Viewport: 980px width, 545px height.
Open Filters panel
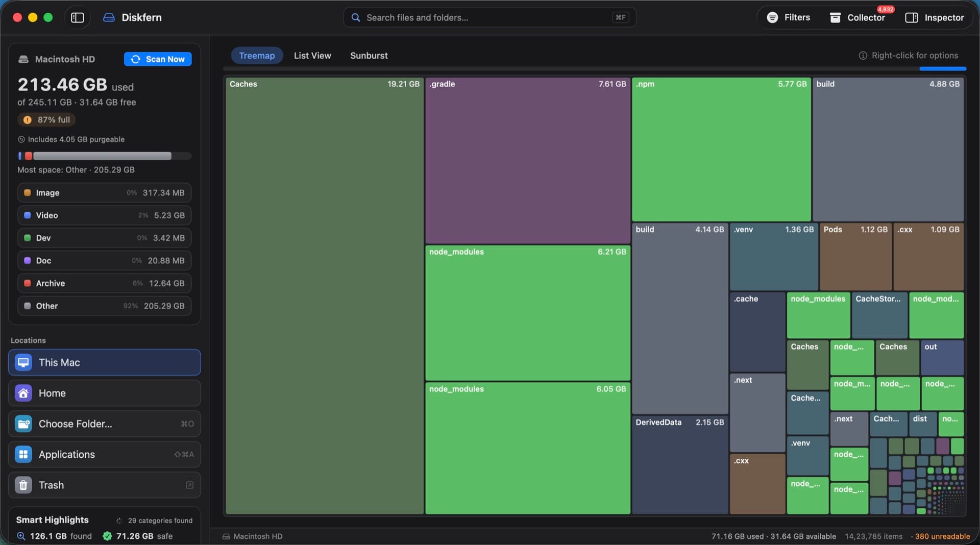point(789,17)
